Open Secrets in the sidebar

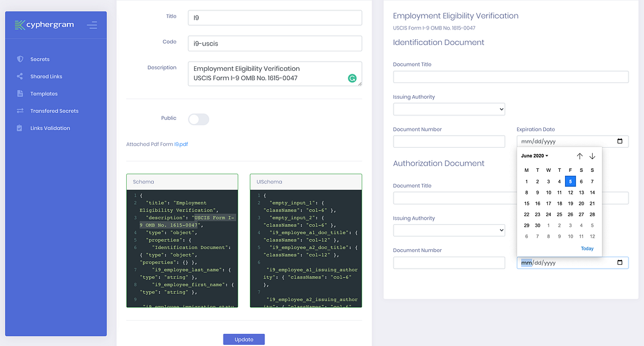tap(40, 59)
